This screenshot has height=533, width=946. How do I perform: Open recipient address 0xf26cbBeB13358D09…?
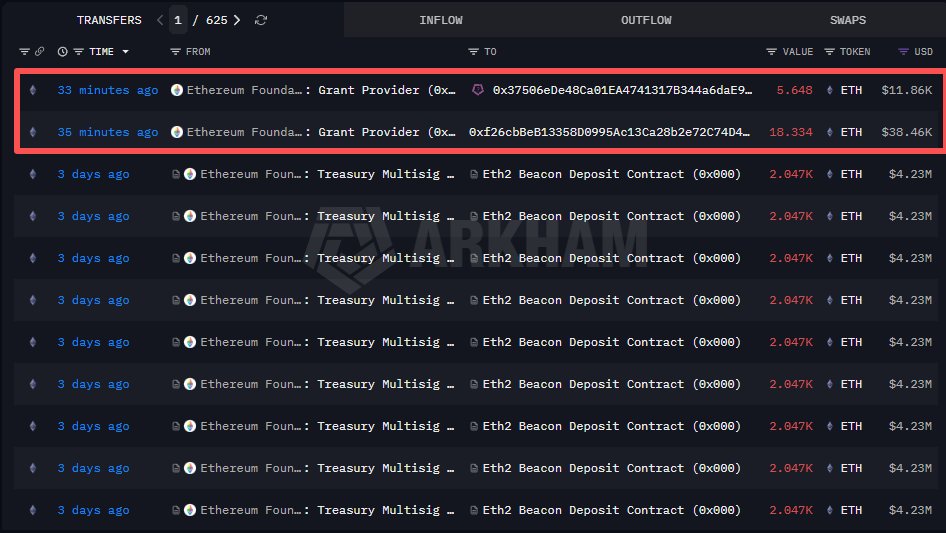click(609, 132)
